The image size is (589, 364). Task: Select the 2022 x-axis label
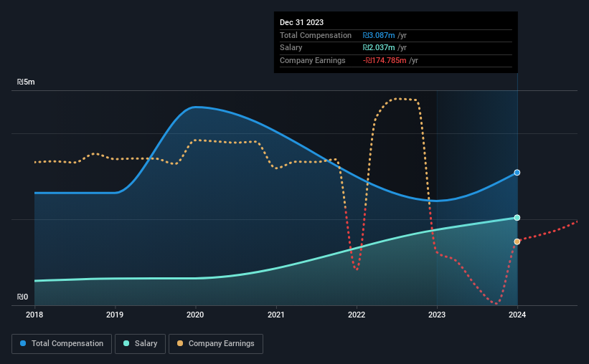click(x=357, y=315)
